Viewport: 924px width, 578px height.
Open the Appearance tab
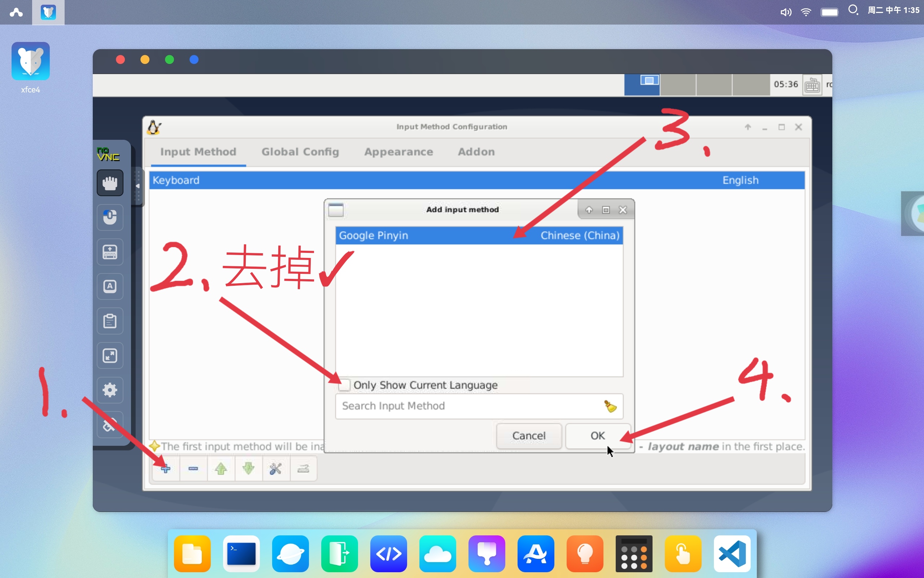pyautogui.click(x=398, y=152)
